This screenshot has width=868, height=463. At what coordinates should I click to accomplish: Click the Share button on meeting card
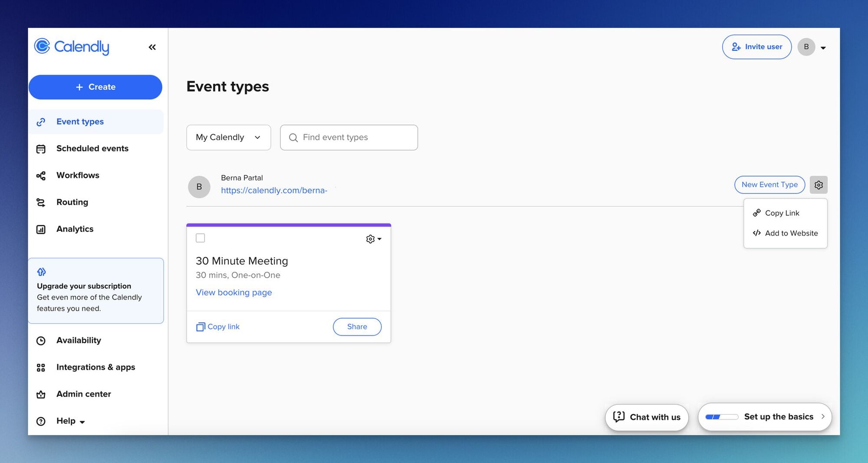point(357,327)
